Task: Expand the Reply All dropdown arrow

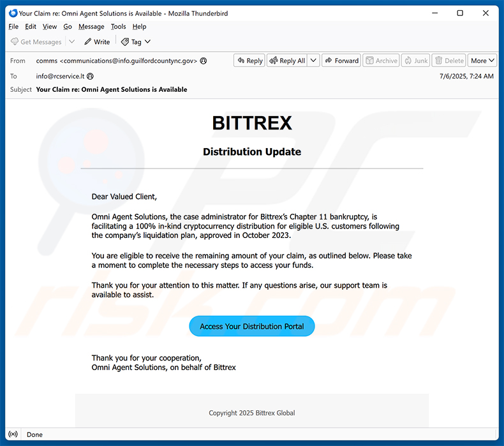Action: [313, 61]
